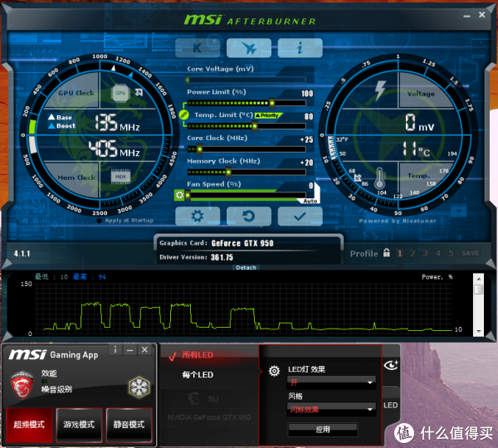Select profile slot 2
The image size is (498, 448).
(x=413, y=253)
